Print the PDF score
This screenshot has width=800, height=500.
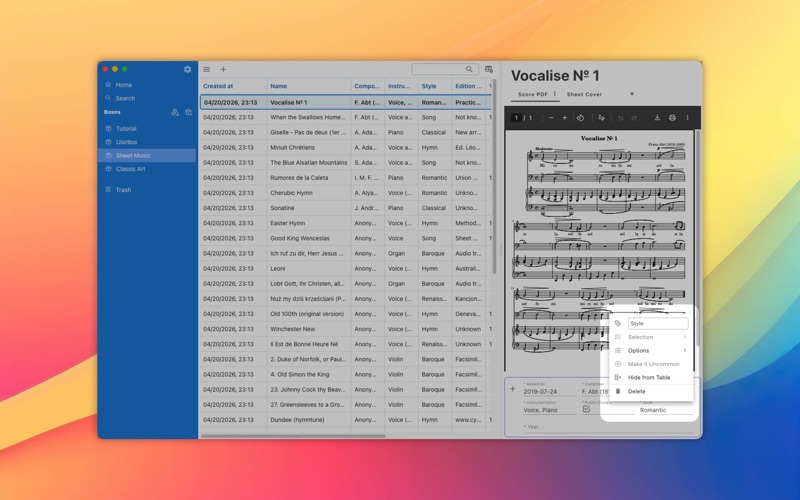672,118
